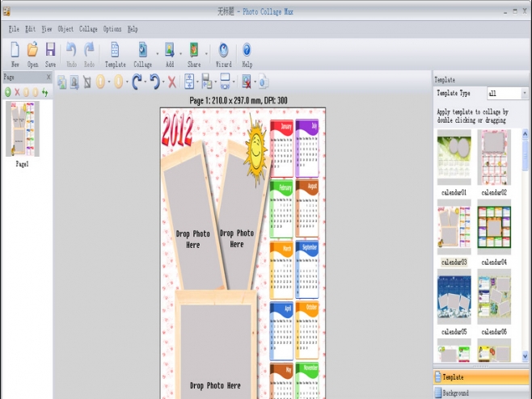Open the Options menu

coord(112,29)
